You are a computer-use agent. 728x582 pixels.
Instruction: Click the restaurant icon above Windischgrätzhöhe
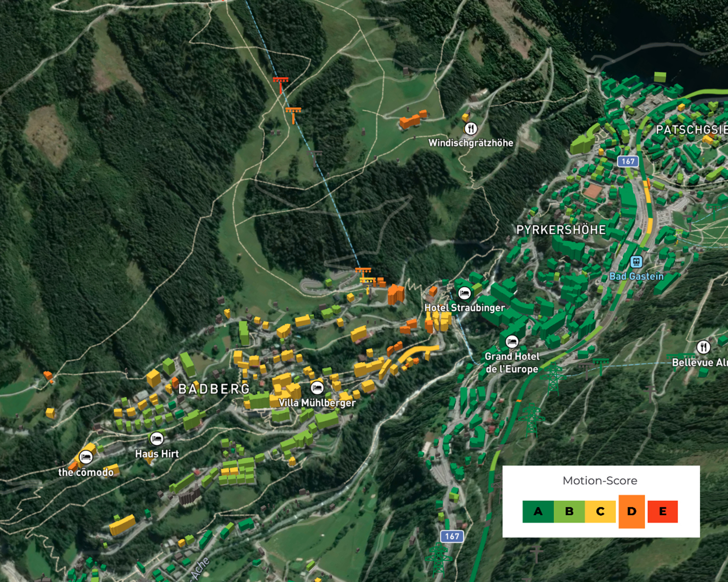click(x=471, y=129)
